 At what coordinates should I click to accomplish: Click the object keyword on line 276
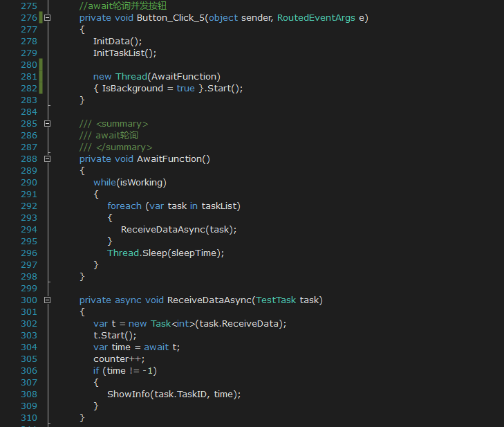point(223,18)
